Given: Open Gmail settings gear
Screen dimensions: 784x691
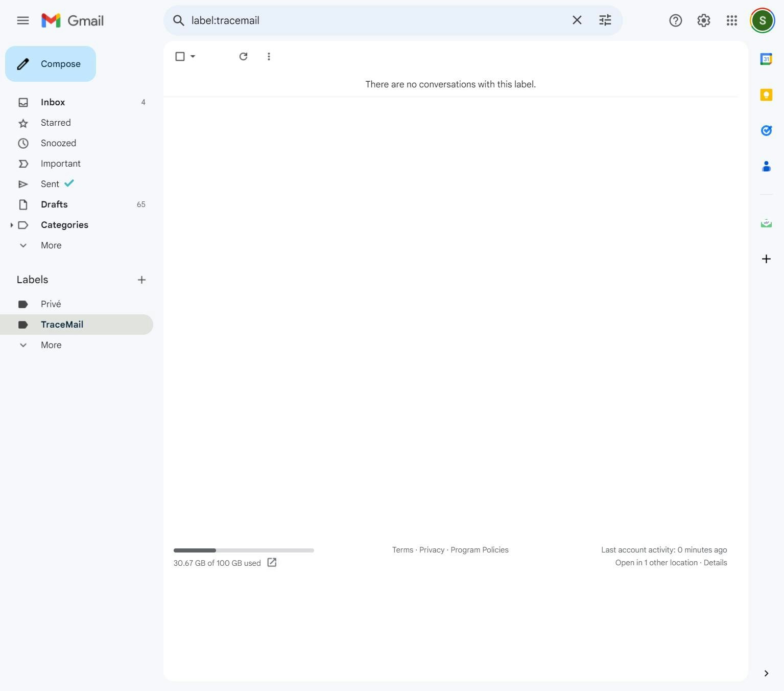Looking at the screenshot, I should (703, 20).
